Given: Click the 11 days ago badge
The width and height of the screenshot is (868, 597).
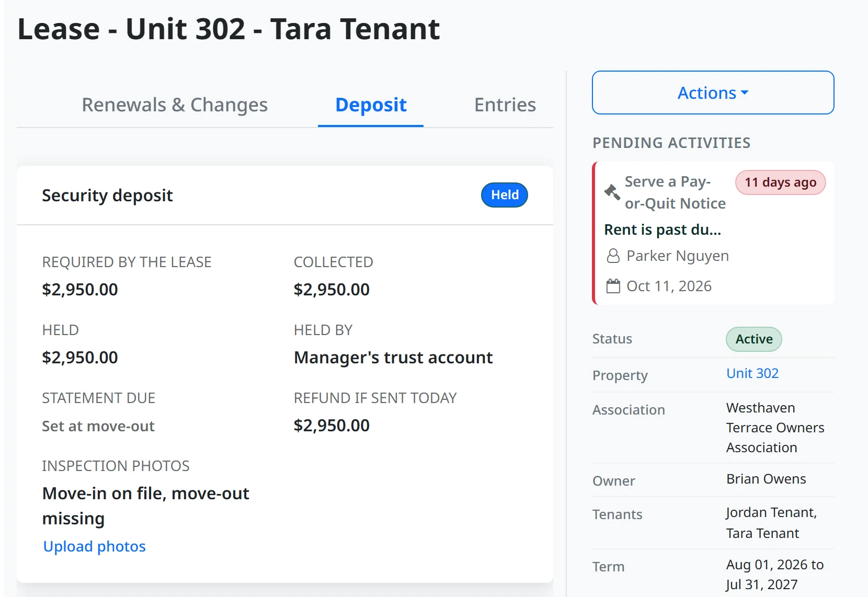Looking at the screenshot, I should click(x=781, y=182).
